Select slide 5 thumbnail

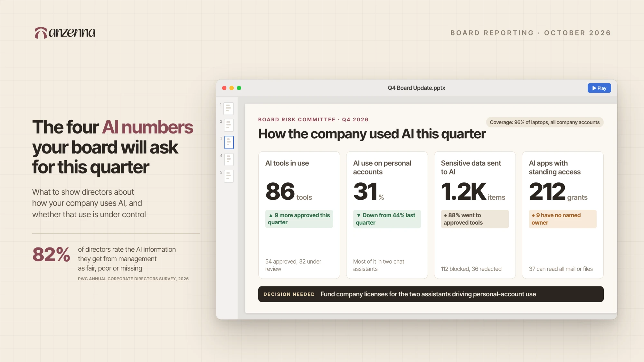(x=229, y=176)
